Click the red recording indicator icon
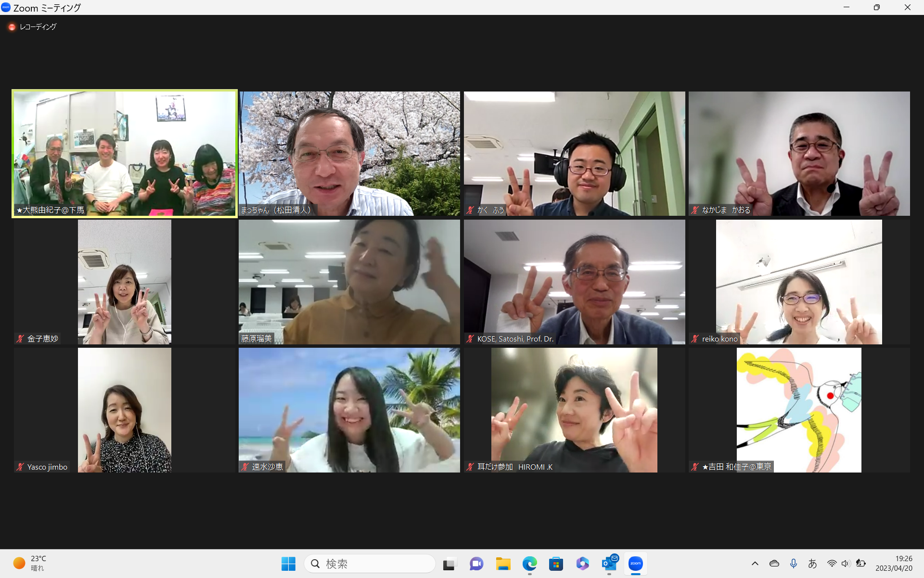This screenshot has height=578, width=924. tap(12, 27)
